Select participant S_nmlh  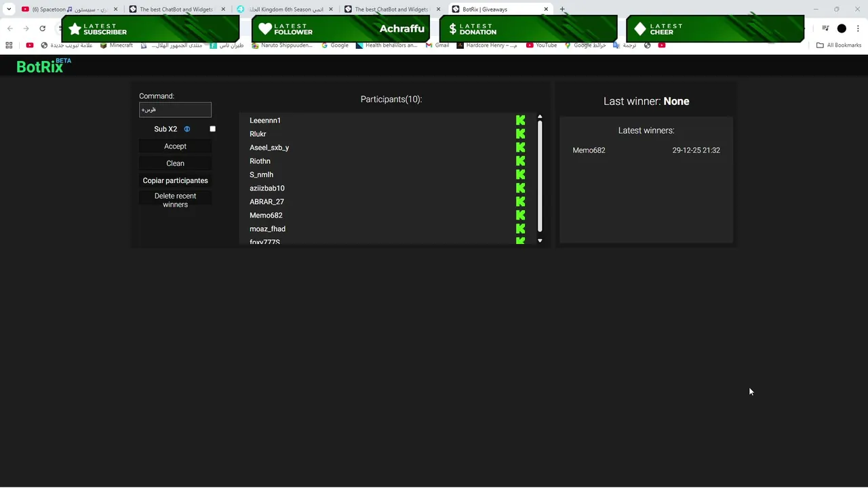coord(261,175)
